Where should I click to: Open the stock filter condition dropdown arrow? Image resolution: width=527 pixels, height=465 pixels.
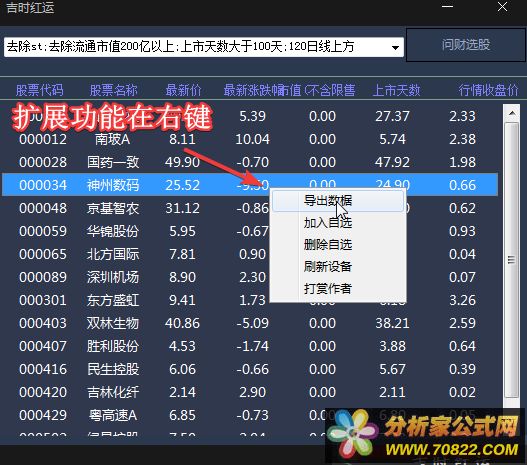[x=396, y=47]
